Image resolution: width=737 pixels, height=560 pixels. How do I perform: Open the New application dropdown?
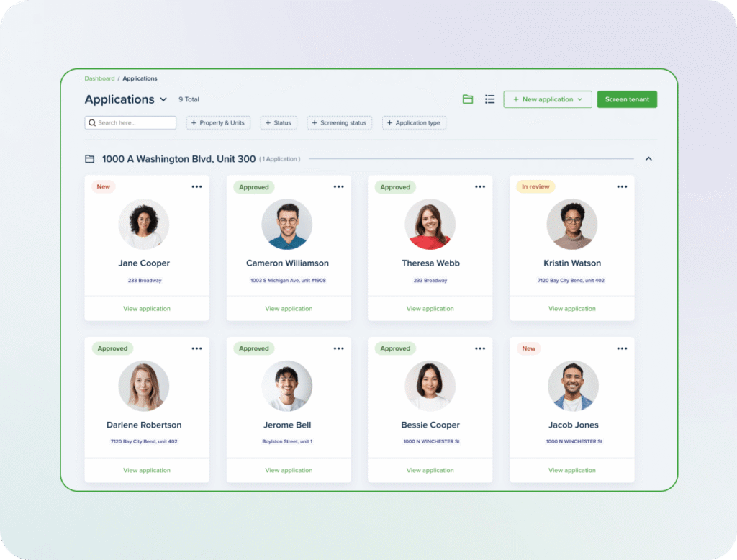click(x=548, y=99)
